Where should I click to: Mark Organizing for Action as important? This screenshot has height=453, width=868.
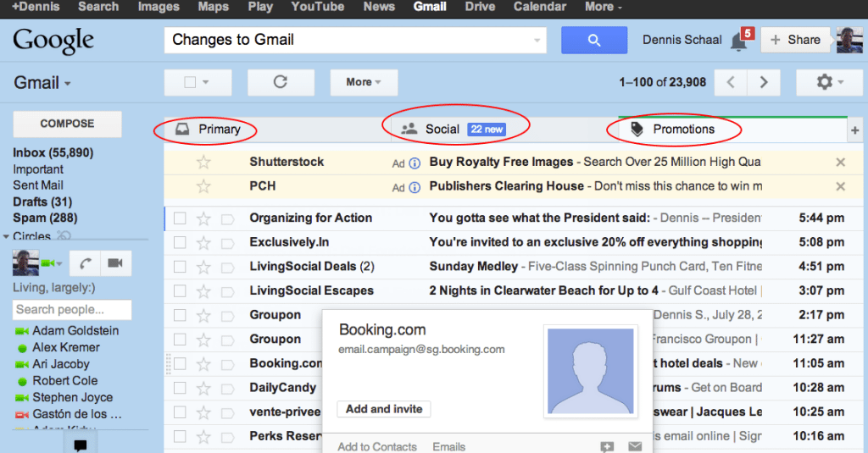[227, 219]
